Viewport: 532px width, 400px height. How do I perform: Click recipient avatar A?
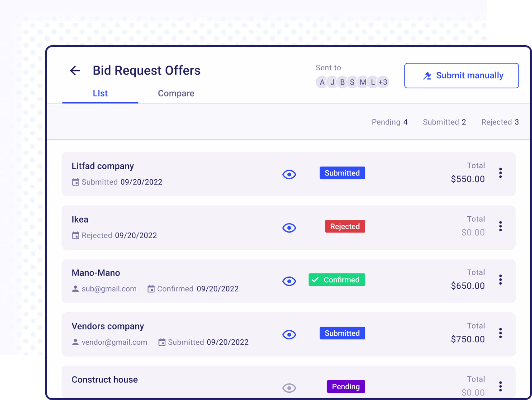tap(322, 82)
